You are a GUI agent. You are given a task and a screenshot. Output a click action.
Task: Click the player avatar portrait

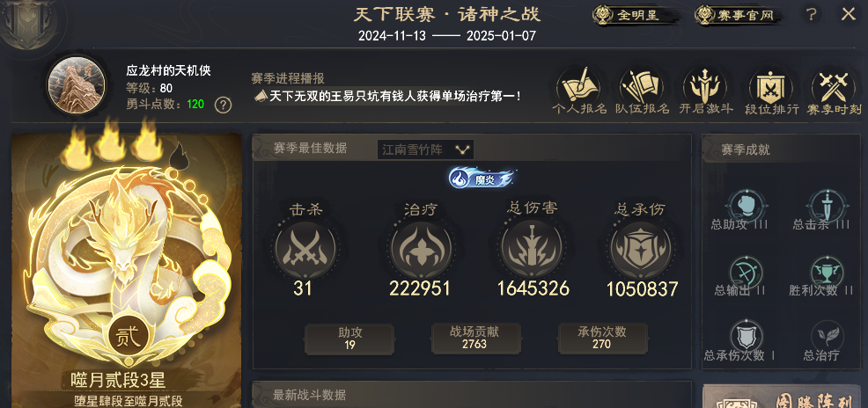click(x=77, y=85)
